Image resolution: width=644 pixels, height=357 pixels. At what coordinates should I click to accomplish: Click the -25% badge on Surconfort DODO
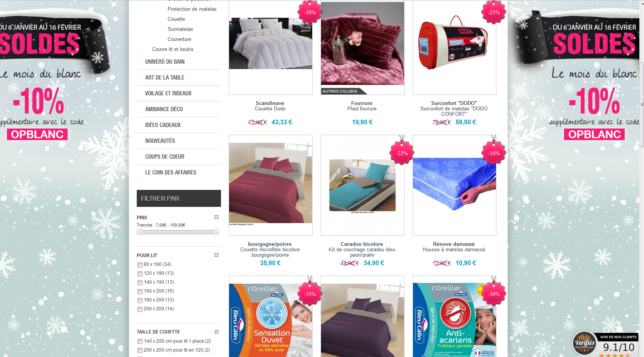click(494, 12)
